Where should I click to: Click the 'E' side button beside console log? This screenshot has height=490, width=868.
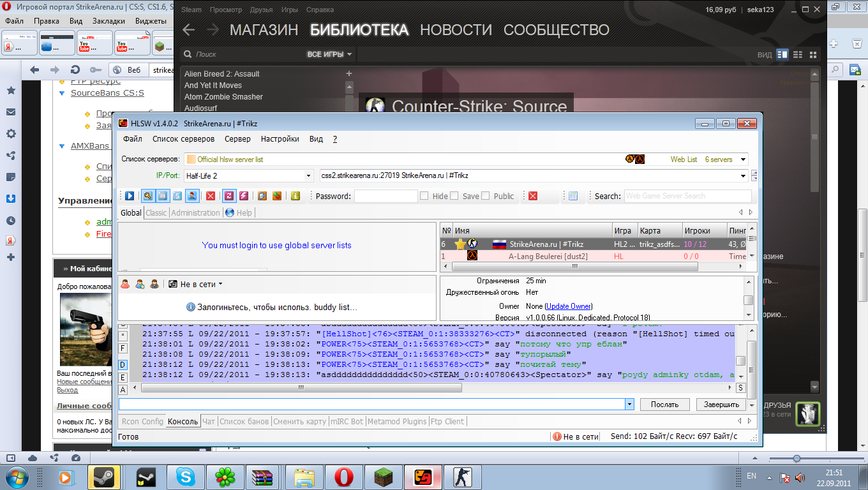tap(123, 377)
